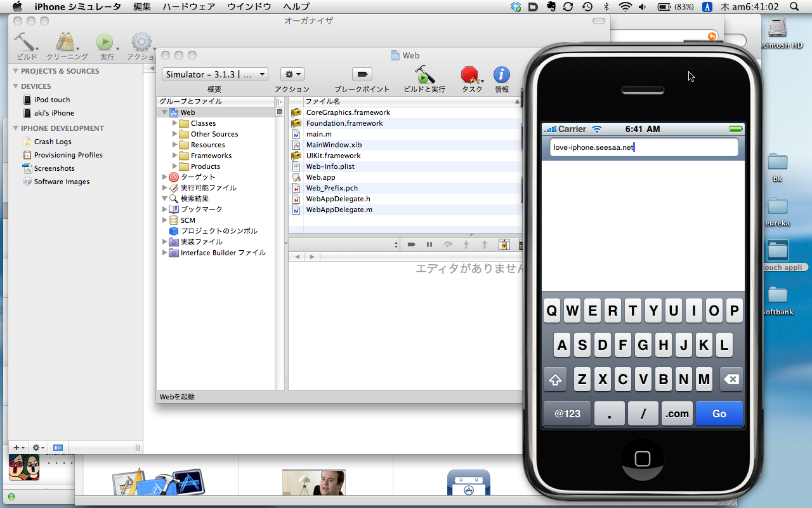Open the 編集 menu
This screenshot has width=812, height=508.
(142, 7)
